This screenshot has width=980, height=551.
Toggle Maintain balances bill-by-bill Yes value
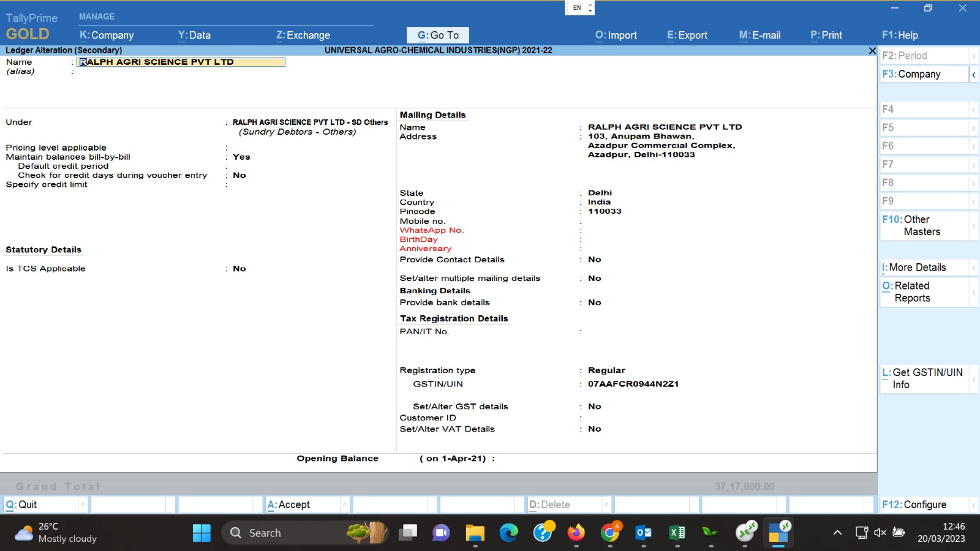(x=241, y=157)
